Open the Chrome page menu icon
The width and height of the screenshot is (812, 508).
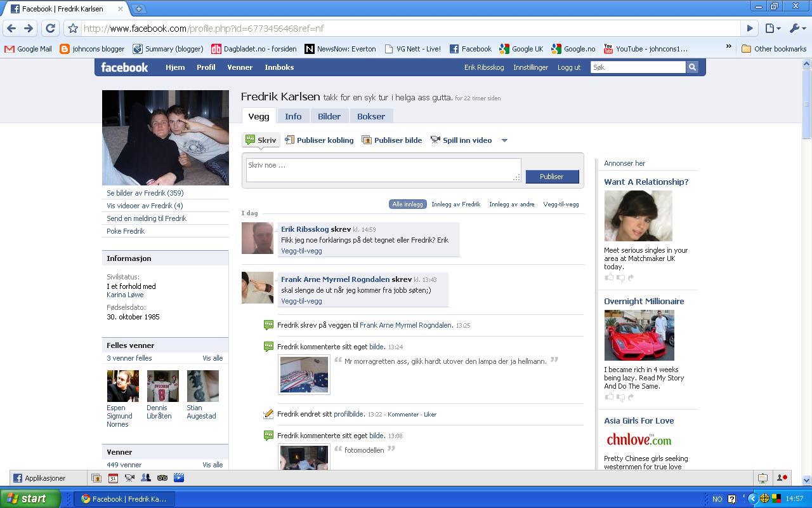coord(771,29)
